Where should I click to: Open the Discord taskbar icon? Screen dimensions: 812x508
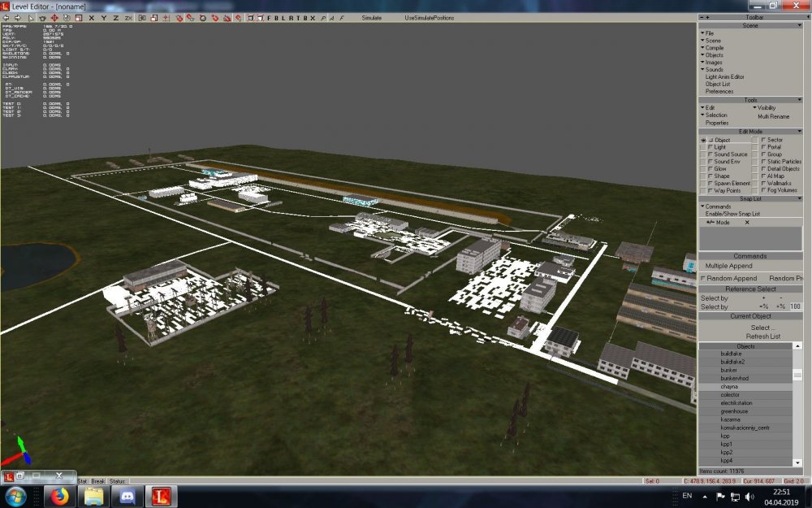[x=127, y=497]
